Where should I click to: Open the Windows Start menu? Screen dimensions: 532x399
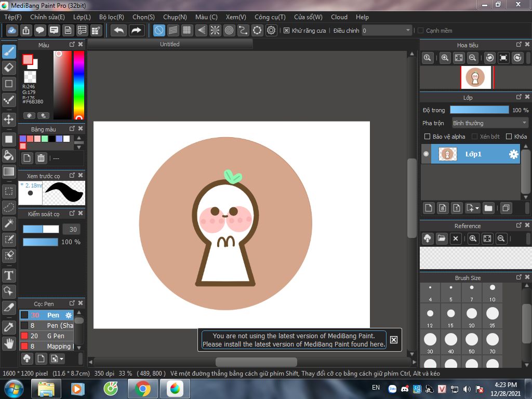coord(13,389)
